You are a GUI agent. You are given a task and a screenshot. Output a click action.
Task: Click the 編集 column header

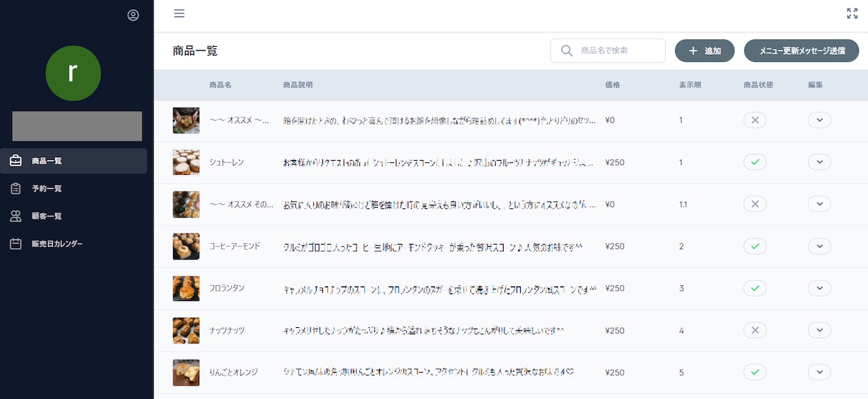[815, 85]
